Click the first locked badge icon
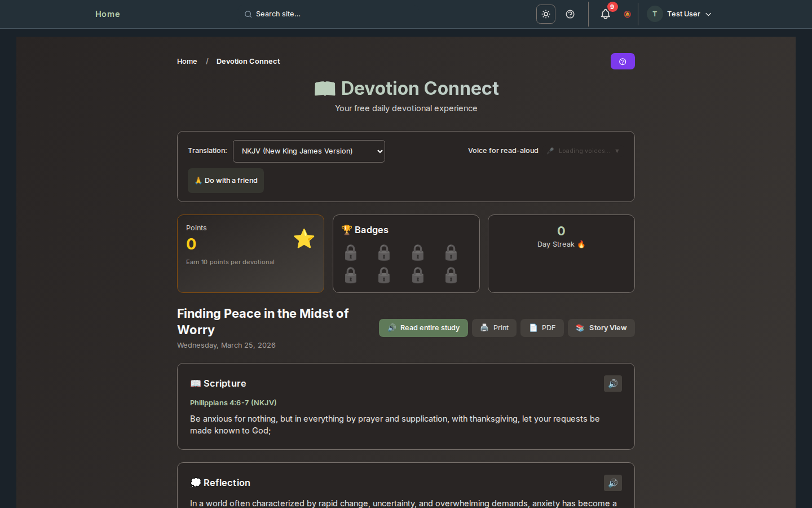This screenshot has height=508, width=812. pos(351,252)
